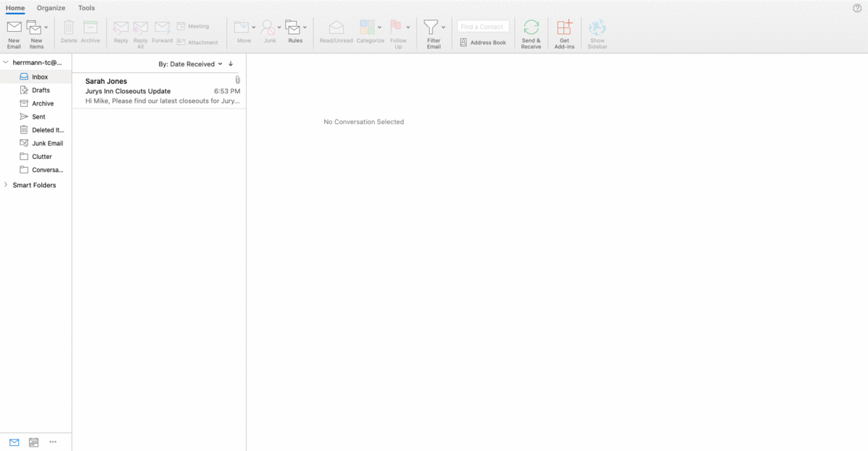Click the Follow Up flag icon
Viewport: 868px width, 451px height.
(396, 27)
